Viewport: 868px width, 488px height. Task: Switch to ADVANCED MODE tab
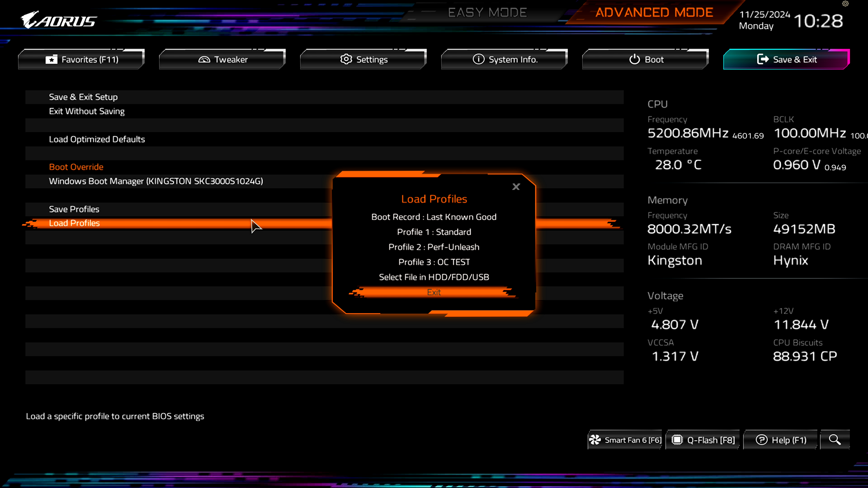(653, 12)
